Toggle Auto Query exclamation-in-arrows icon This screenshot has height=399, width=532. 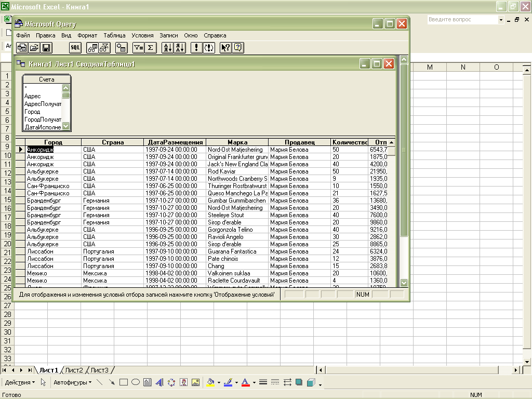[209, 48]
